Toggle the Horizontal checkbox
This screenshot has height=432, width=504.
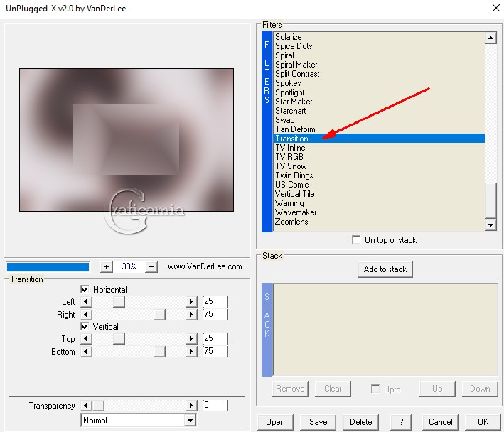tap(85, 289)
